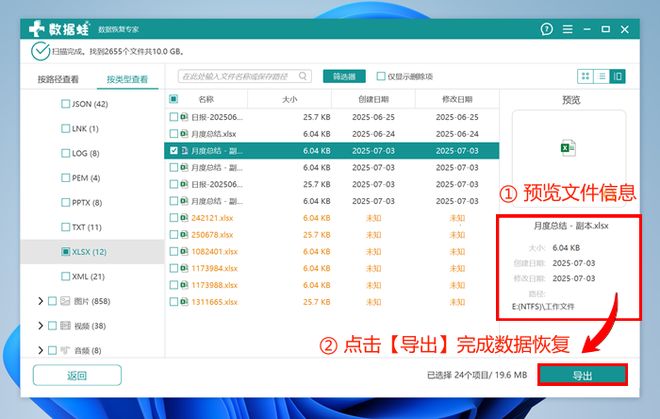660x419 pixels.
Task: Click the search magnifier icon
Action: coord(303,76)
